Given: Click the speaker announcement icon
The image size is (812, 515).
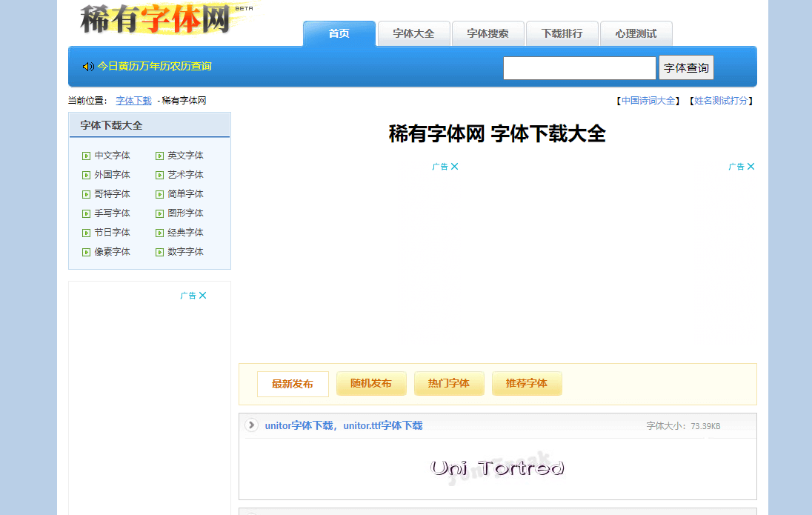Looking at the screenshot, I should pyautogui.click(x=88, y=67).
